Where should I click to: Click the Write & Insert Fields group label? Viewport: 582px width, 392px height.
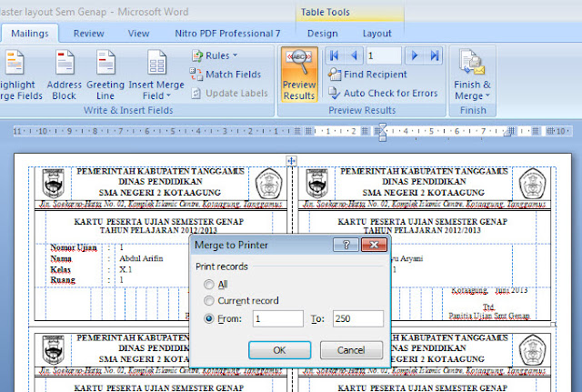click(128, 110)
